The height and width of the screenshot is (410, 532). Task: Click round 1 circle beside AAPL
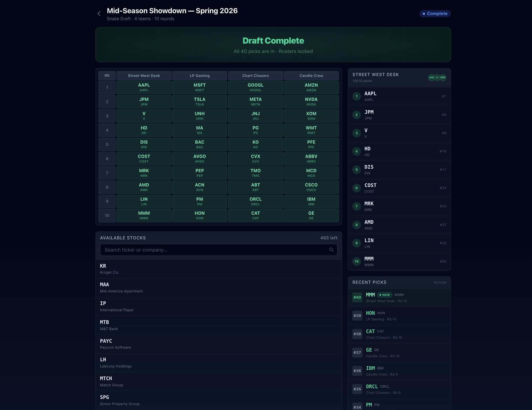tap(357, 96)
